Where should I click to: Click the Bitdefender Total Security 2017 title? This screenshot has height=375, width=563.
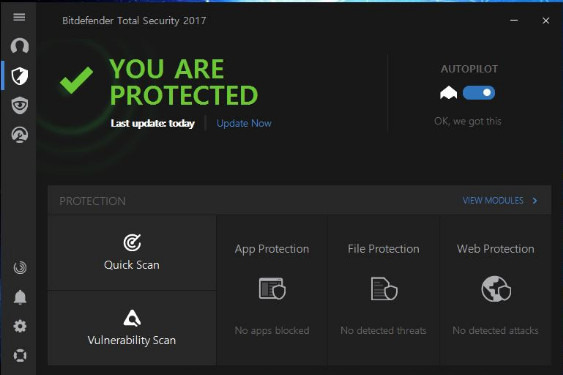point(134,20)
